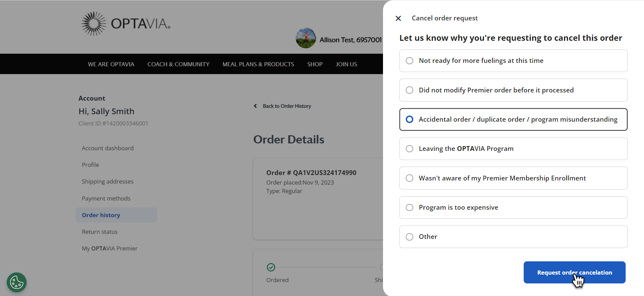
Task: Click the Back to Order History link
Action: [x=286, y=106]
